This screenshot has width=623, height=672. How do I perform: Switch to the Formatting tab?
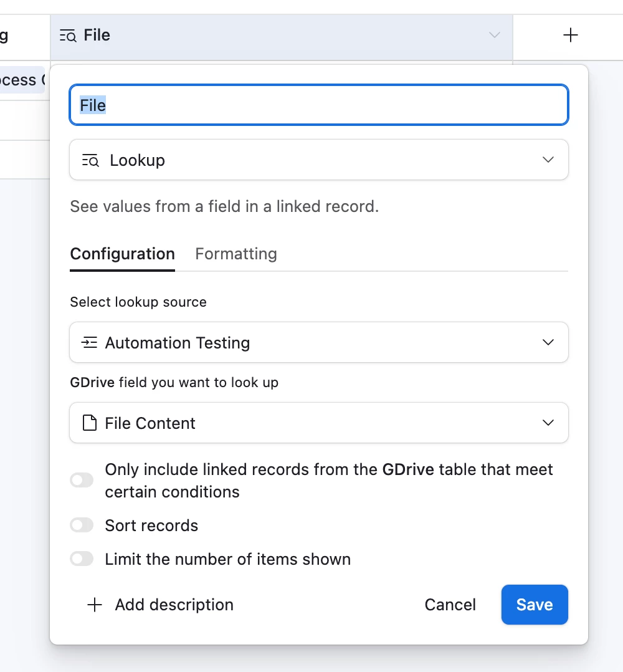click(235, 254)
